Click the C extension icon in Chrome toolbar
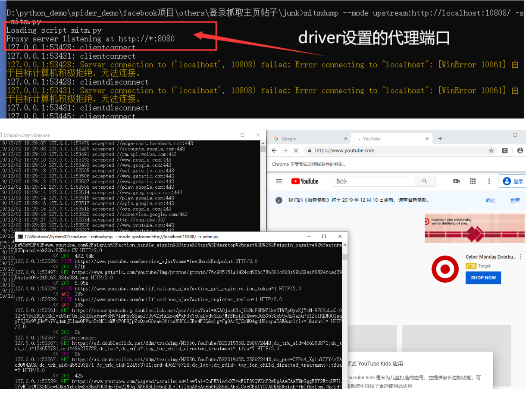This screenshot has height=396, width=532. coord(506,150)
